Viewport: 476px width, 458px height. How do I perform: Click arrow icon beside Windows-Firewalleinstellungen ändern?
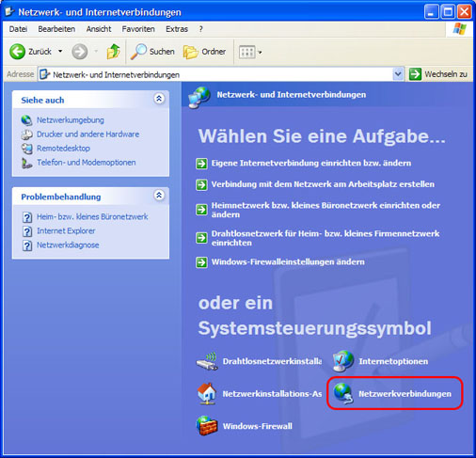pyautogui.click(x=201, y=262)
